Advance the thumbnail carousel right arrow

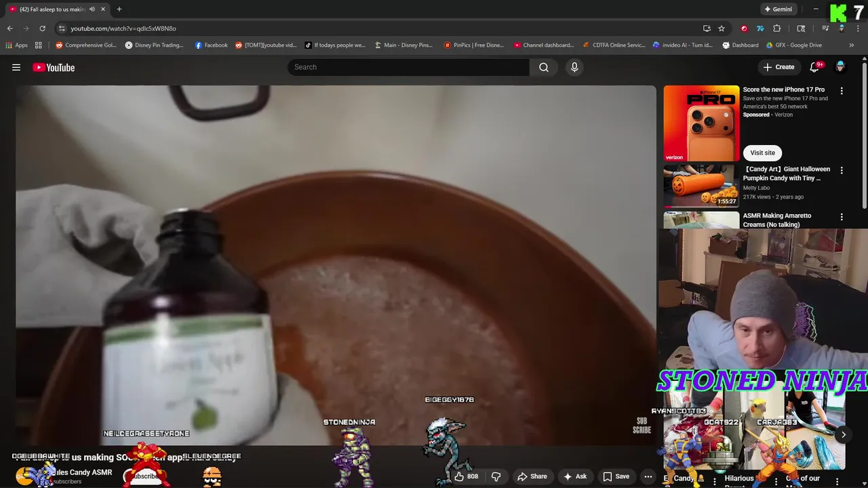[843, 435]
